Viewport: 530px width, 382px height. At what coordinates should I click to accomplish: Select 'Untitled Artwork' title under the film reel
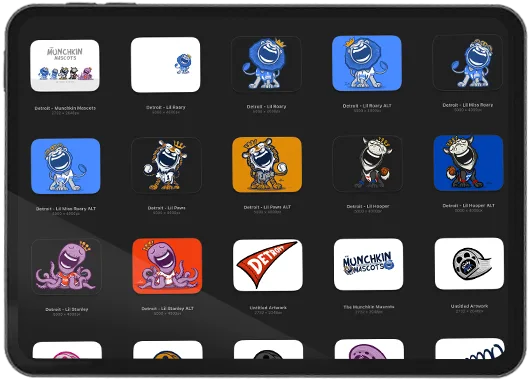[x=469, y=306]
